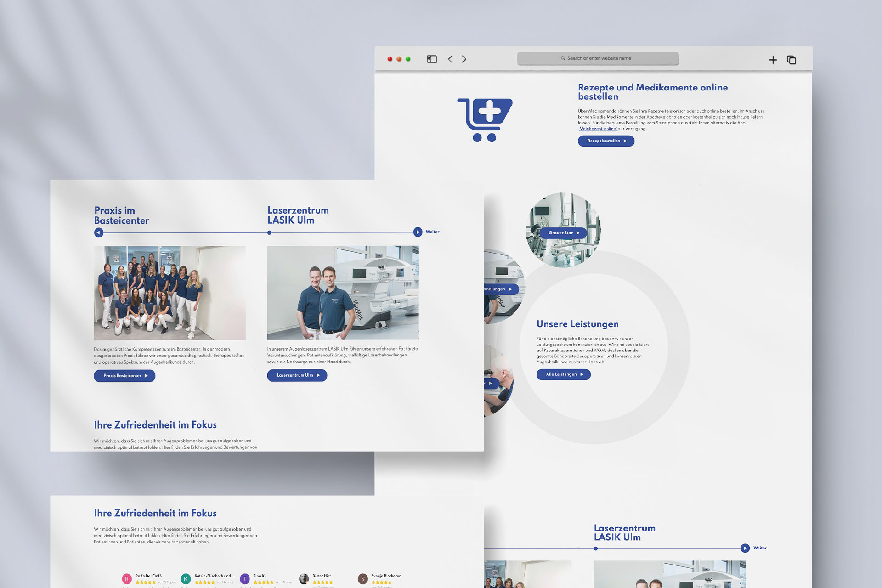Follow the MeinRezept.online link

[x=597, y=129]
